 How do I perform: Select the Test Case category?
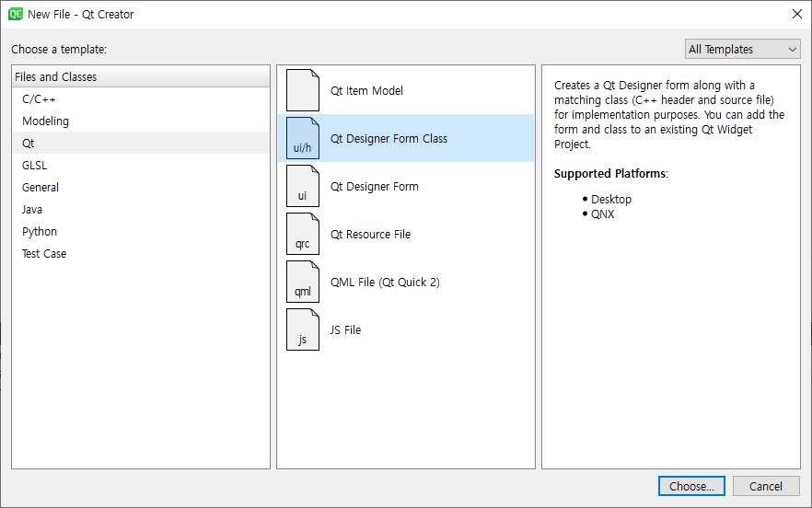[140, 254]
